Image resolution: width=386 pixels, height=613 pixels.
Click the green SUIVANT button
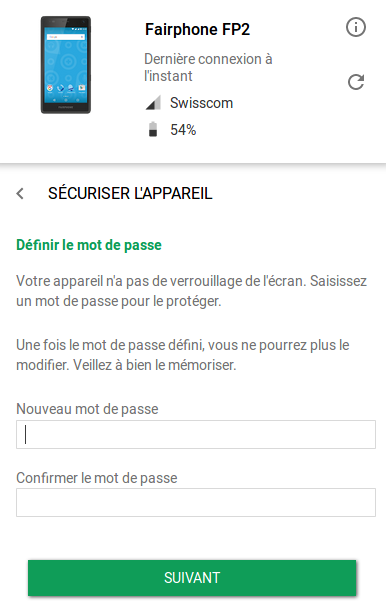click(x=192, y=578)
